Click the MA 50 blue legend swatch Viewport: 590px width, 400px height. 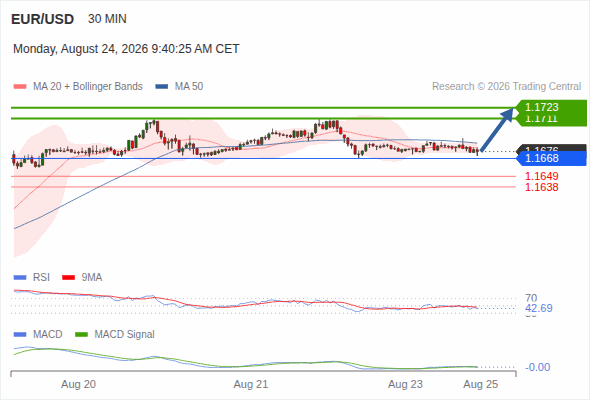click(x=162, y=87)
